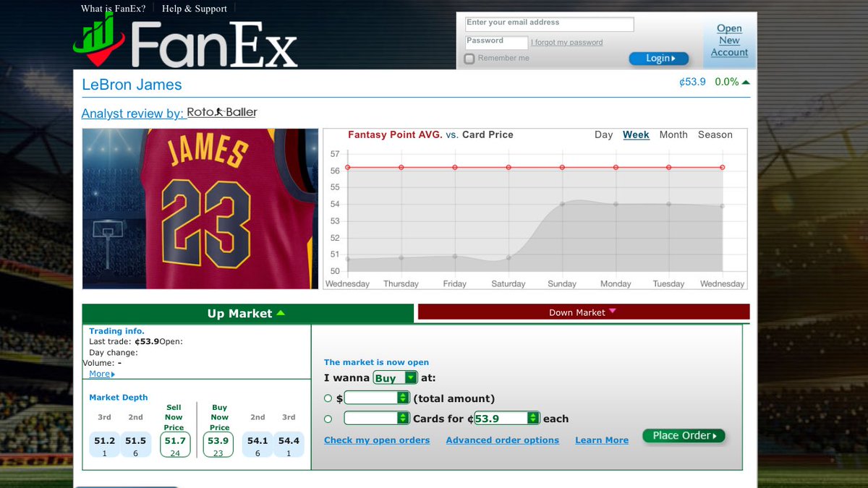Click the Password input field
Image resolution: width=868 pixels, height=488 pixels.
point(496,42)
